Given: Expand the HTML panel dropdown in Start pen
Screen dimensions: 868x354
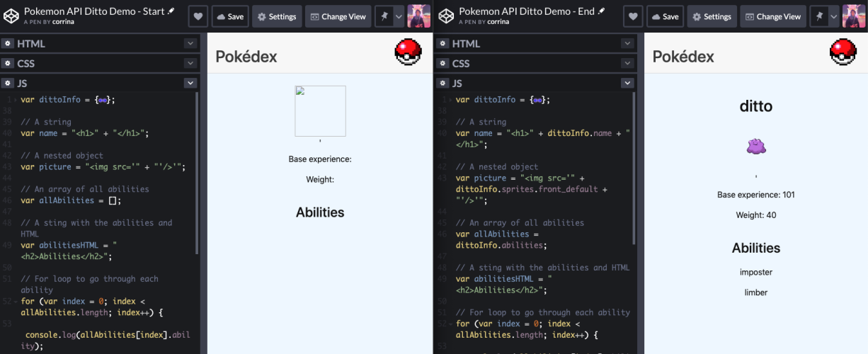Looking at the screenshot, I should coord(190,43).
